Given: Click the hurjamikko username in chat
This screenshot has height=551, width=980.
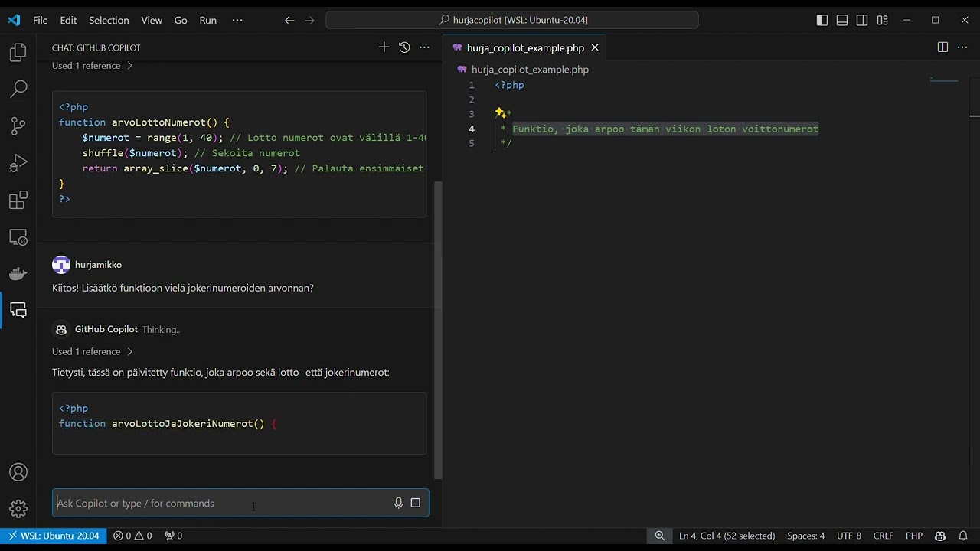Looking at the screenshot, I should pos(98,265).
